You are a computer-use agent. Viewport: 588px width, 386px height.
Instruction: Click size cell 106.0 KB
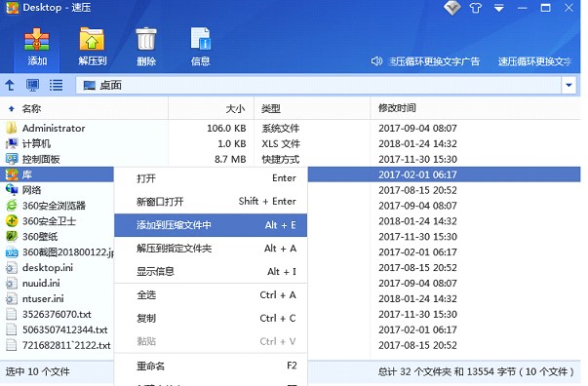[x=226, y=128]
